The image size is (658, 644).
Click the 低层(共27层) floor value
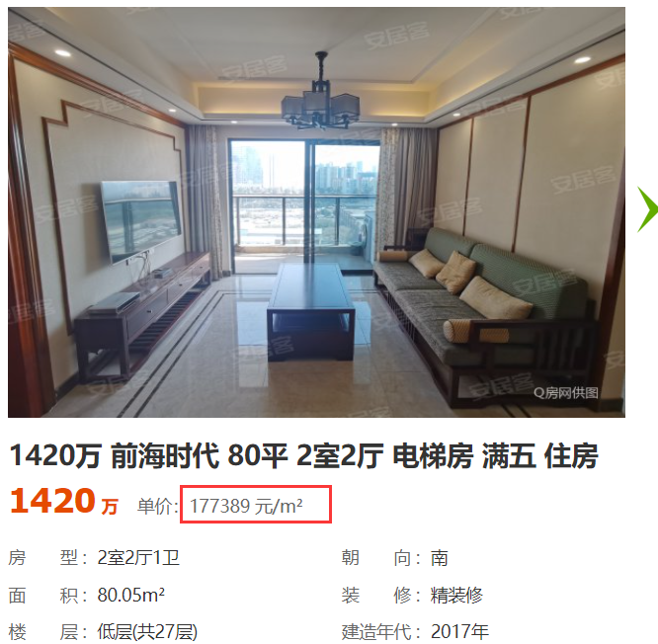point(147,631)
